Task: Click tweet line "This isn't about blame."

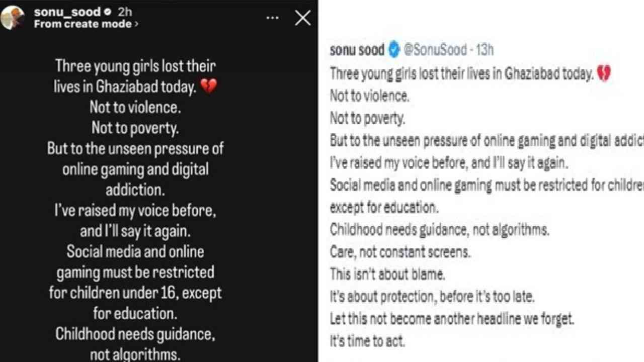Action: [387, 274]
